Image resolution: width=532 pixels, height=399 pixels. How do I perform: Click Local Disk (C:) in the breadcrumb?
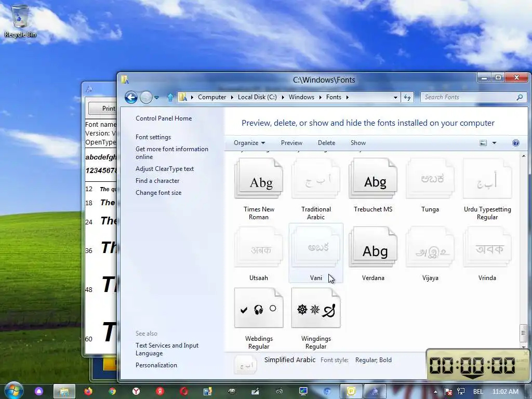click(x=257, y=97)
